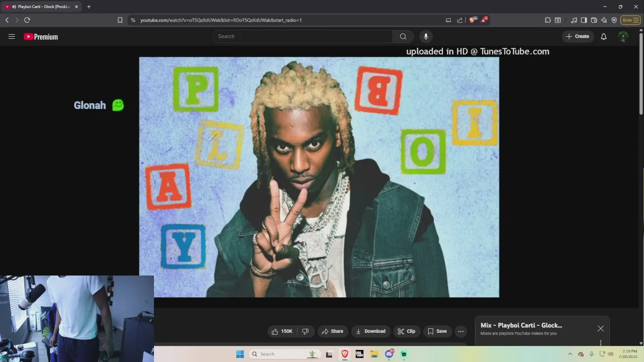Download the video
The height and width of the screenshot is (362, 644).
370,331
